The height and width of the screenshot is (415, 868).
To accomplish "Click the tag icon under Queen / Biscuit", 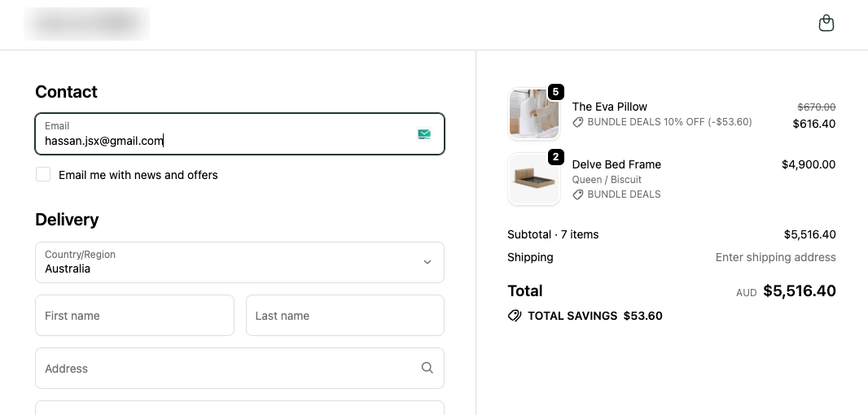I will pos(578,194).
